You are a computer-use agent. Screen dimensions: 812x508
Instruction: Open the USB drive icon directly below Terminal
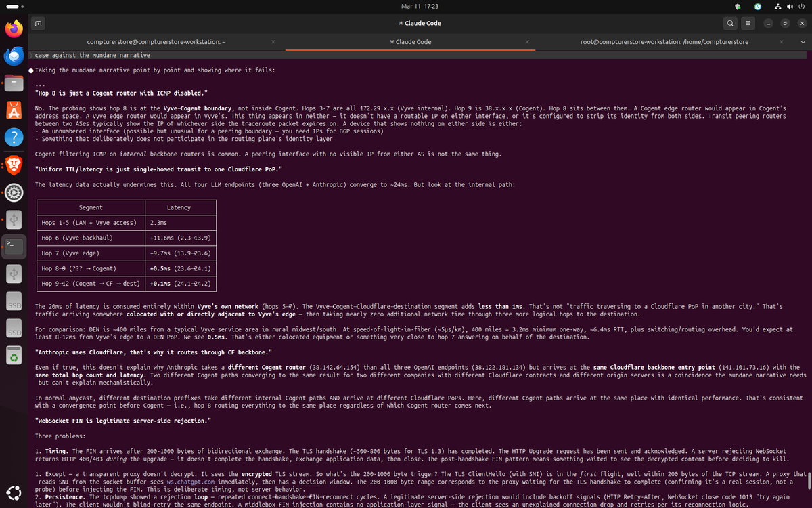(x=14, y=274)
